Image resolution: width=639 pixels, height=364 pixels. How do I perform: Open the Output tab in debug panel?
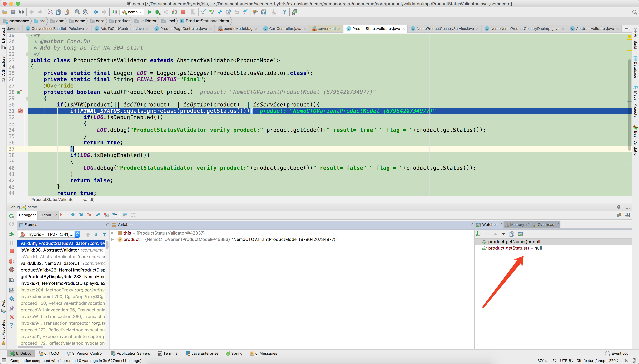[45, 215]
